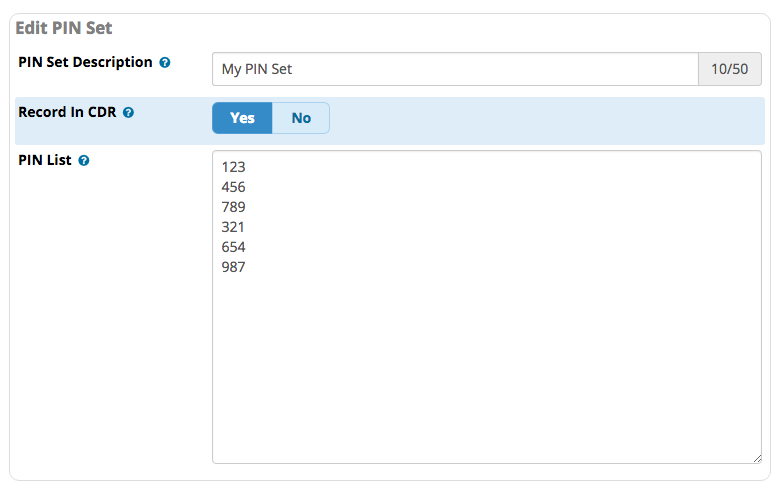
Task: Click the Record In CDR label text
Action: [67, 112]
